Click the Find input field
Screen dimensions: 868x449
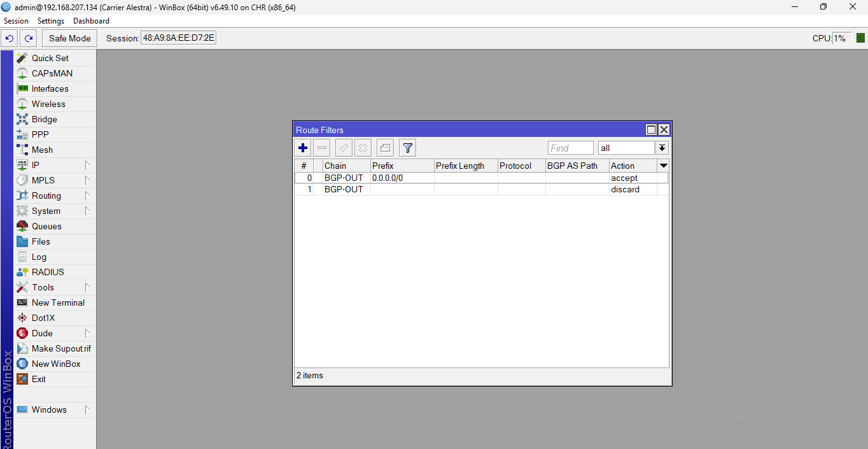[570, 148]
